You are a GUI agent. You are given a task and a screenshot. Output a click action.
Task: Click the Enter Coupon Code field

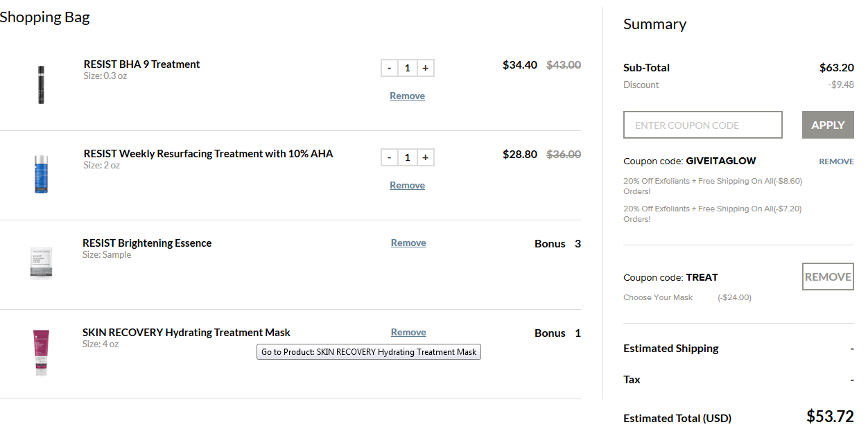point(702,125)
